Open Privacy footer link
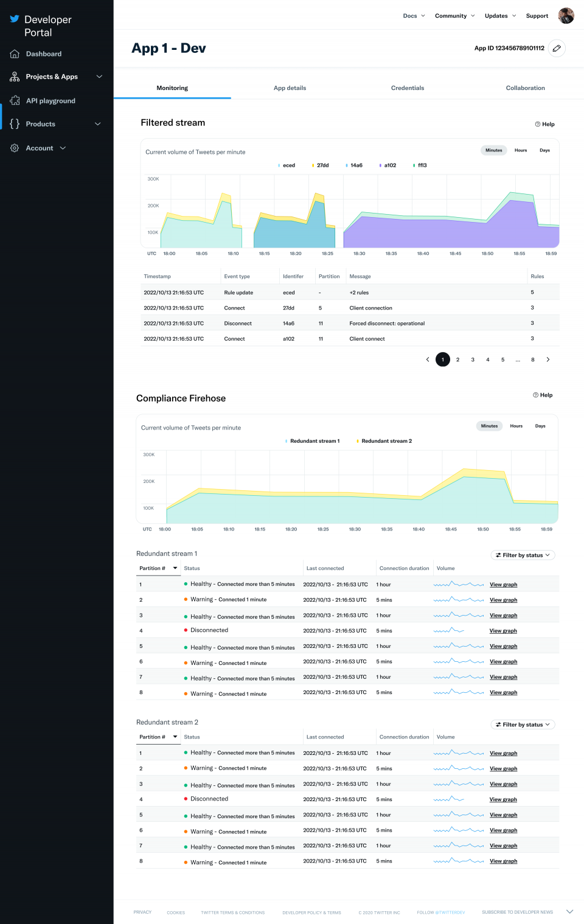Viewport: 584px width, 924px height. point(142,912)
